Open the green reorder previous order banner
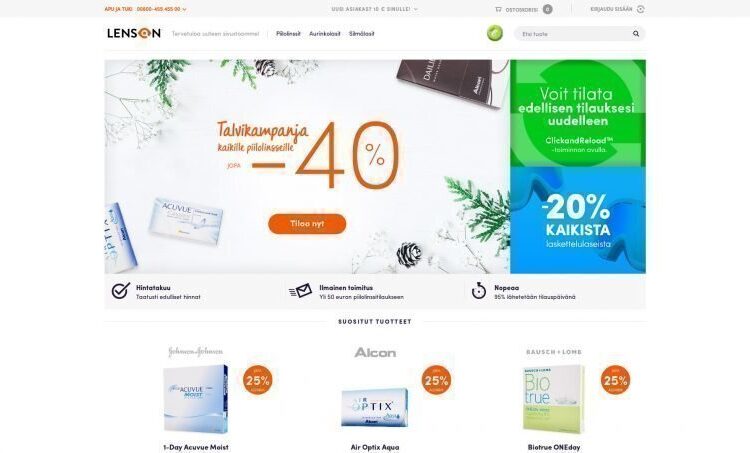Viewport: 750px width, 453px height. [x=578, y=113]
